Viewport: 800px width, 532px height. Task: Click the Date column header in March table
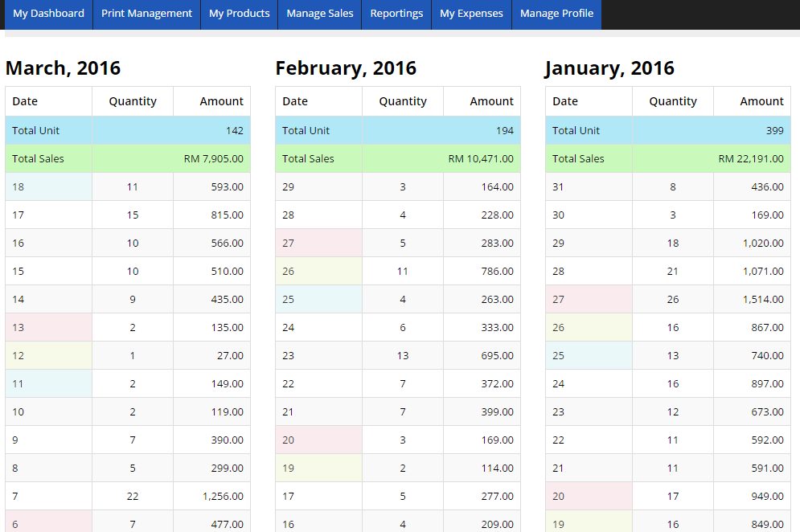(25, 101)
